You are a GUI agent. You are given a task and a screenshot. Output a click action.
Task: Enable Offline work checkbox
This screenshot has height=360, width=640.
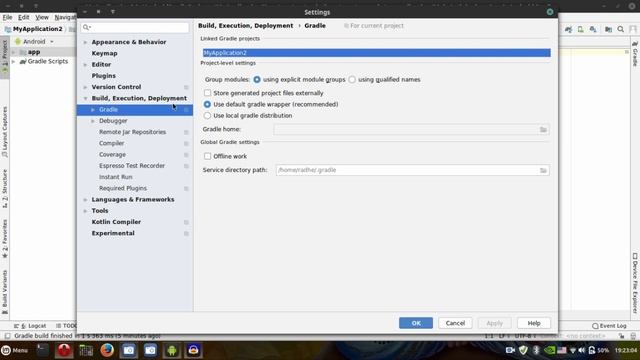tap(207, 156)
